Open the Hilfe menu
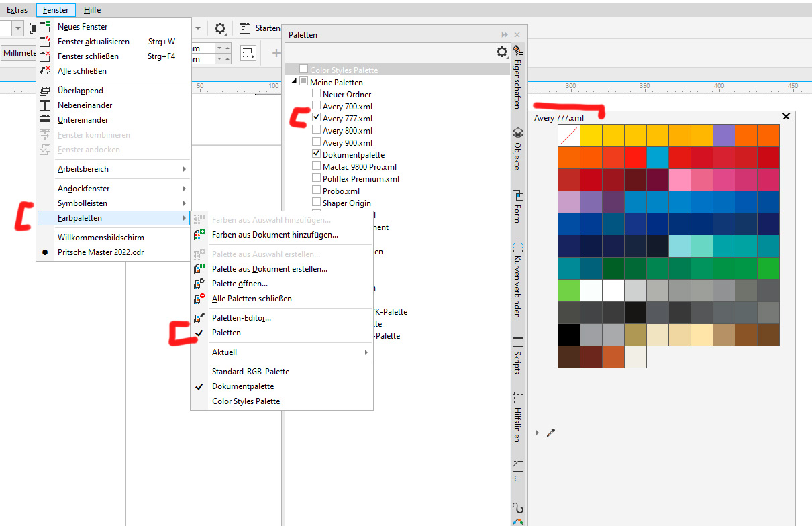This screenshot has width=812, height=526. click(x=93, y=10)
